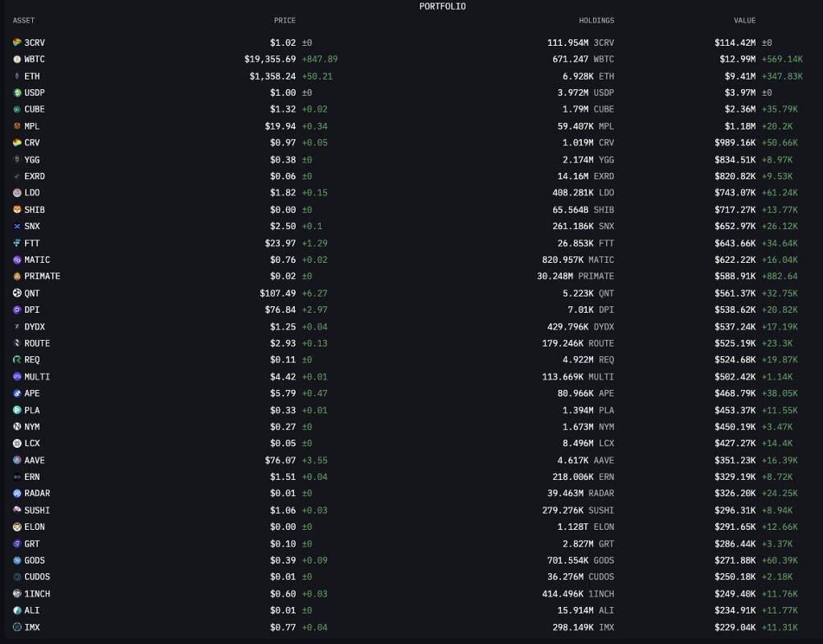Click the 3CRV token icon
The width and height of the screenshot is (823, 644).
click(17, 43)
